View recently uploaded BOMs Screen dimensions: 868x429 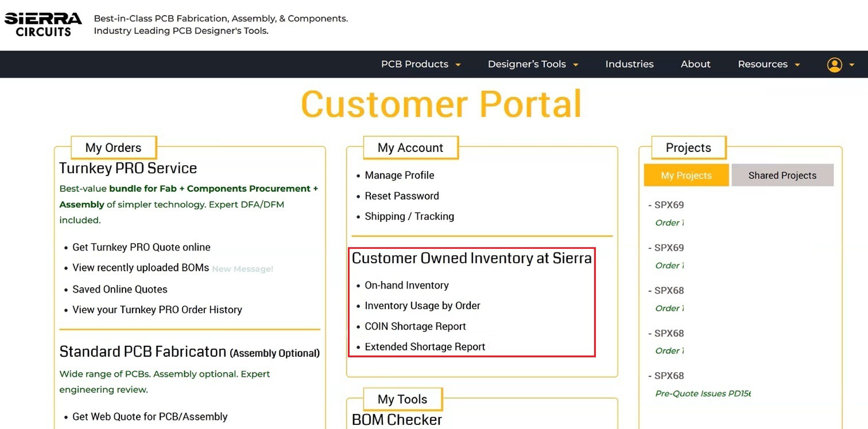[141, 268]
